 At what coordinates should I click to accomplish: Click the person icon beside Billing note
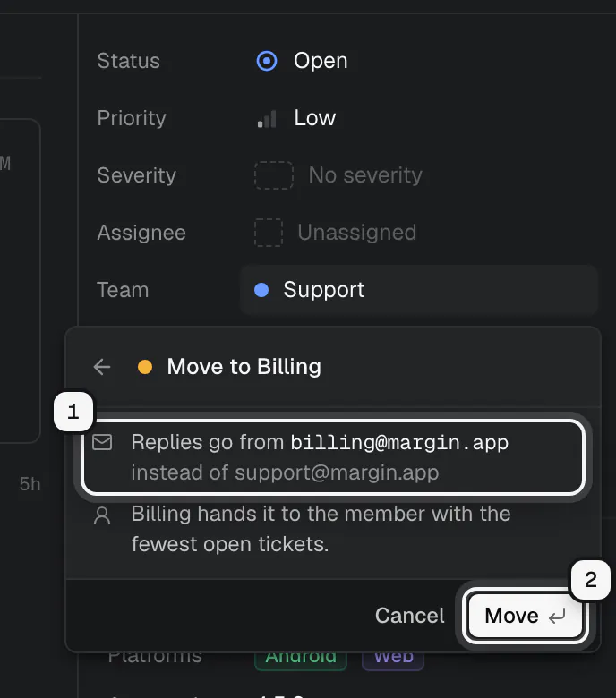pyautogui.click(x=102, y=515)
